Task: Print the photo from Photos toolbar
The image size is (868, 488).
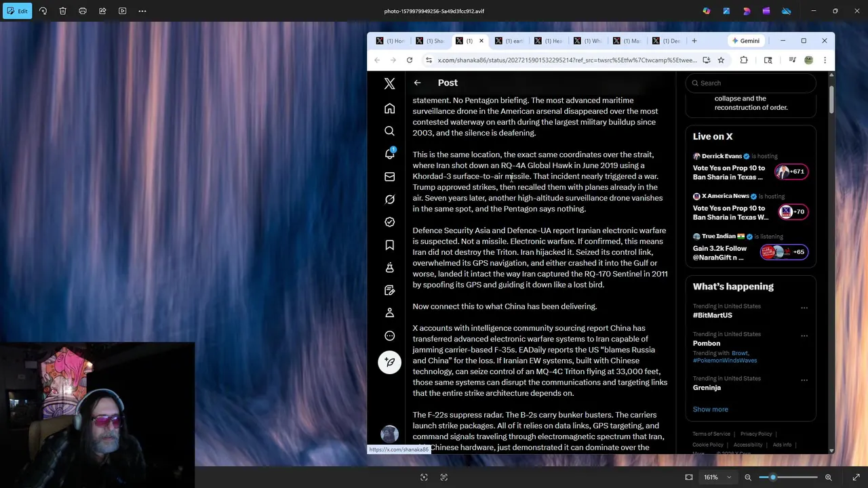Action: click(x=83, y=11)
